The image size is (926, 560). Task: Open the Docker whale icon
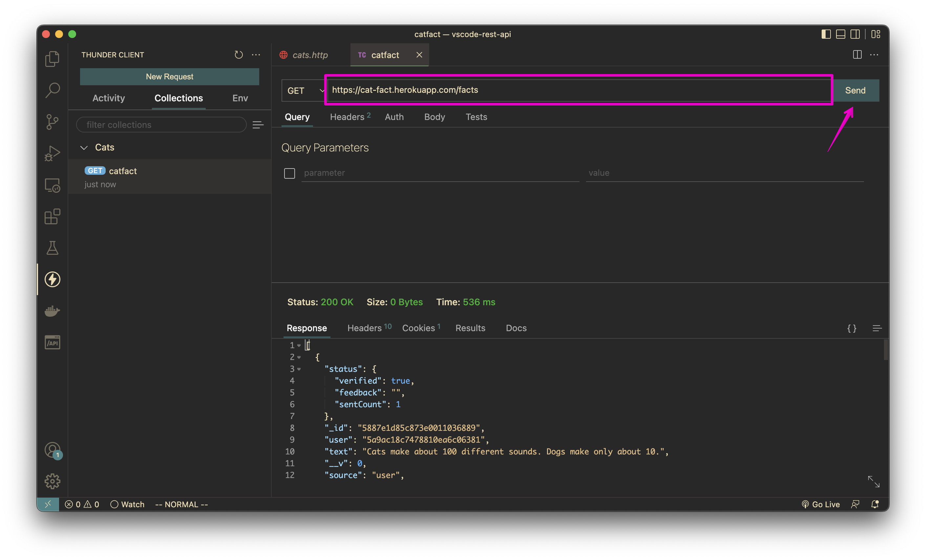pyautogui.click(x=52, y=311)
